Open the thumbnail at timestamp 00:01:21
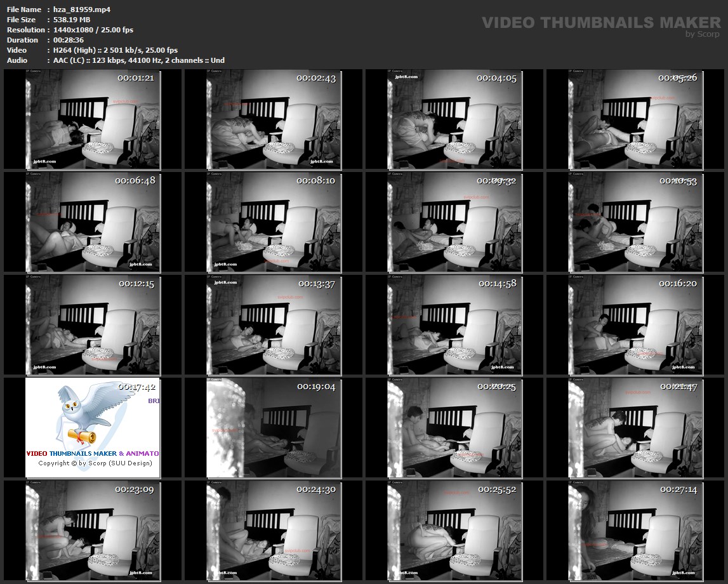 click(93, 119)
